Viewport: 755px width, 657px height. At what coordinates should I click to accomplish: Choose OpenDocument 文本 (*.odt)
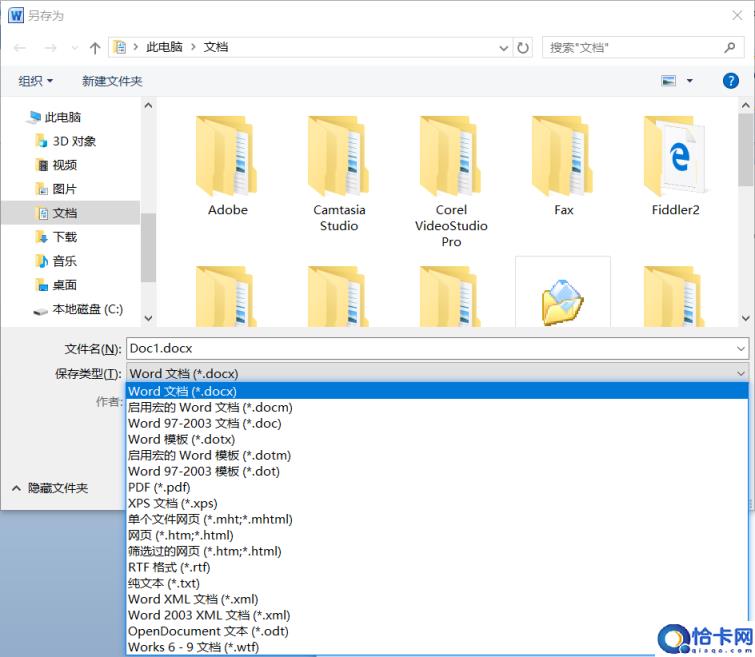tap(437, 631)
